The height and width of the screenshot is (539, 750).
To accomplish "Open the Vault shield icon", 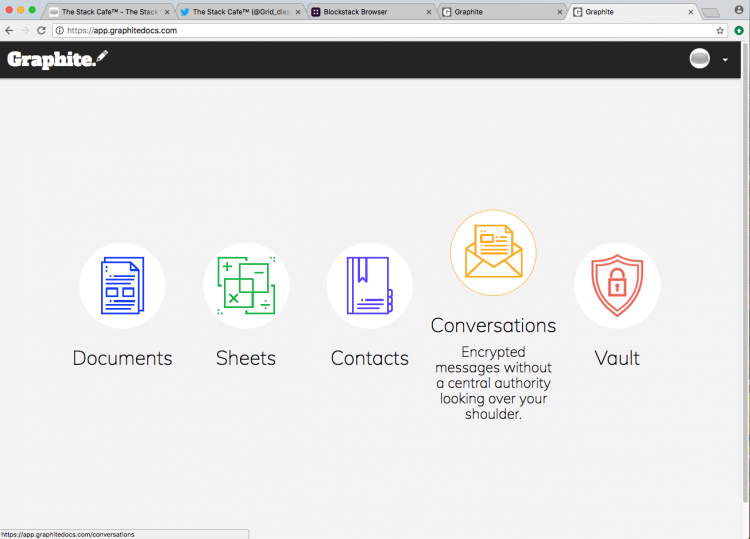I will point(617,286).
